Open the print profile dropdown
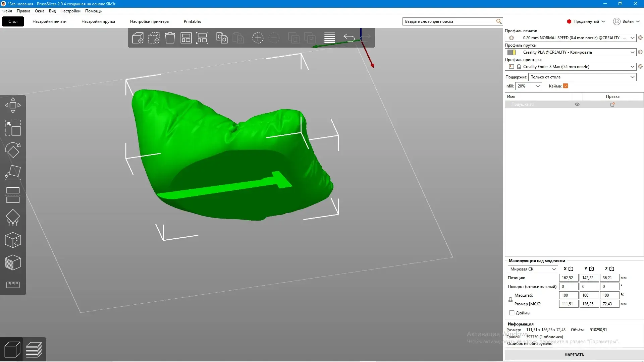 tap(571, 38)
